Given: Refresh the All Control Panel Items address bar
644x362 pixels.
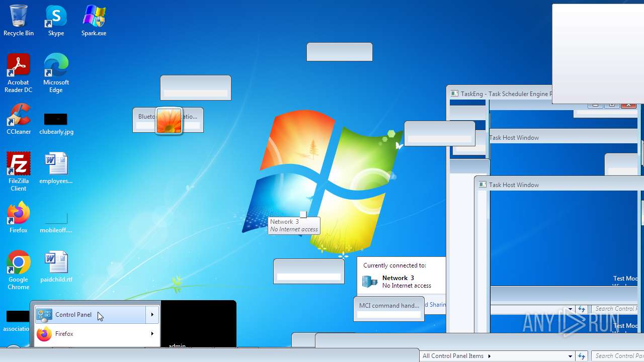Looking at the screenshot, I should click(582, 356).
